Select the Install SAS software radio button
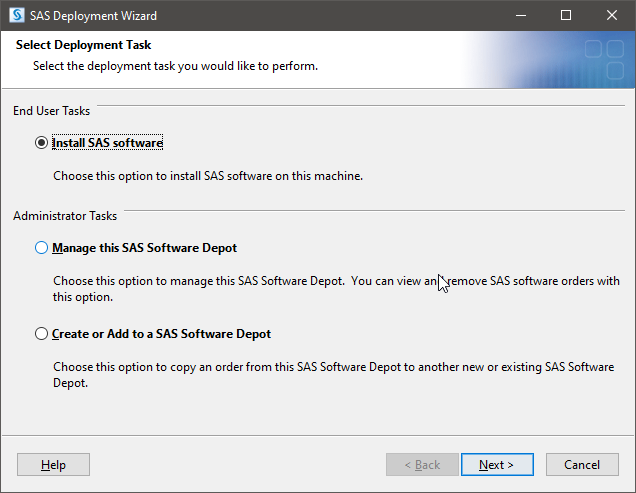Viewport: 636px width, 493px height. coord(41,143)
